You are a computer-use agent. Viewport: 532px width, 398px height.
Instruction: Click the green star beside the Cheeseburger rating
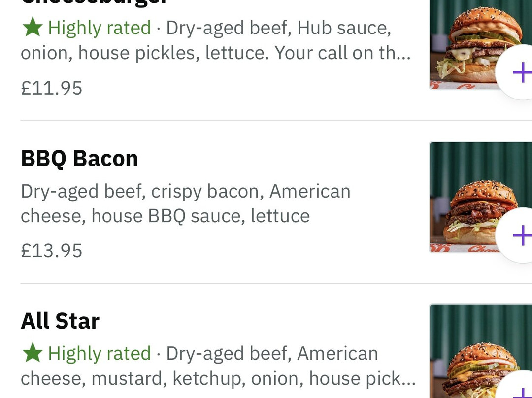point(33,28)
